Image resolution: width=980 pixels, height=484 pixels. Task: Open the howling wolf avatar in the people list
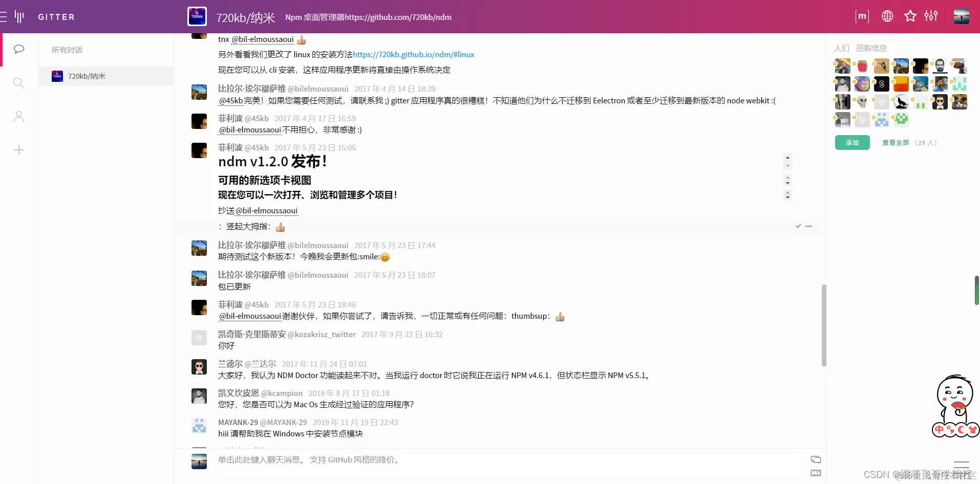point(901,102)
